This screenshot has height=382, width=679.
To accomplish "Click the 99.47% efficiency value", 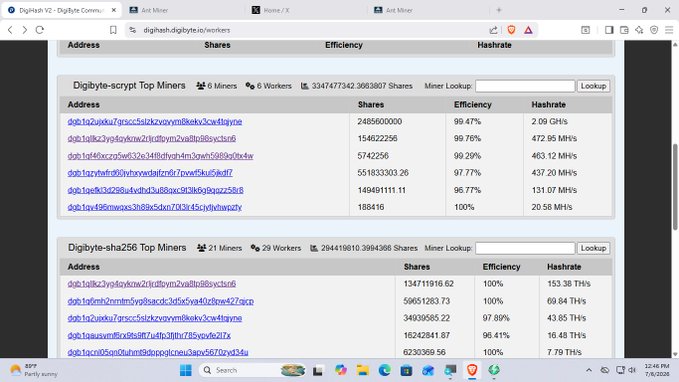I will pyautogui.click(x=467, y=122).
